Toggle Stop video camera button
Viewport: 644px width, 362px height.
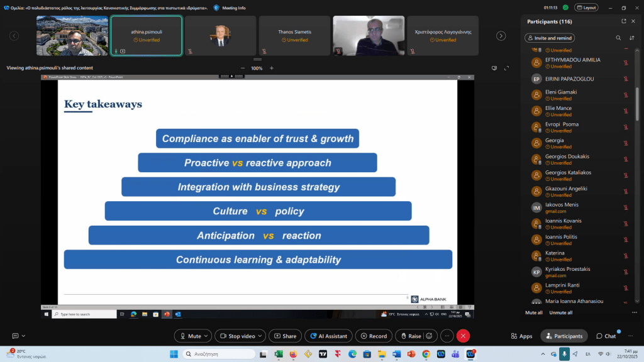coord(238,336)
